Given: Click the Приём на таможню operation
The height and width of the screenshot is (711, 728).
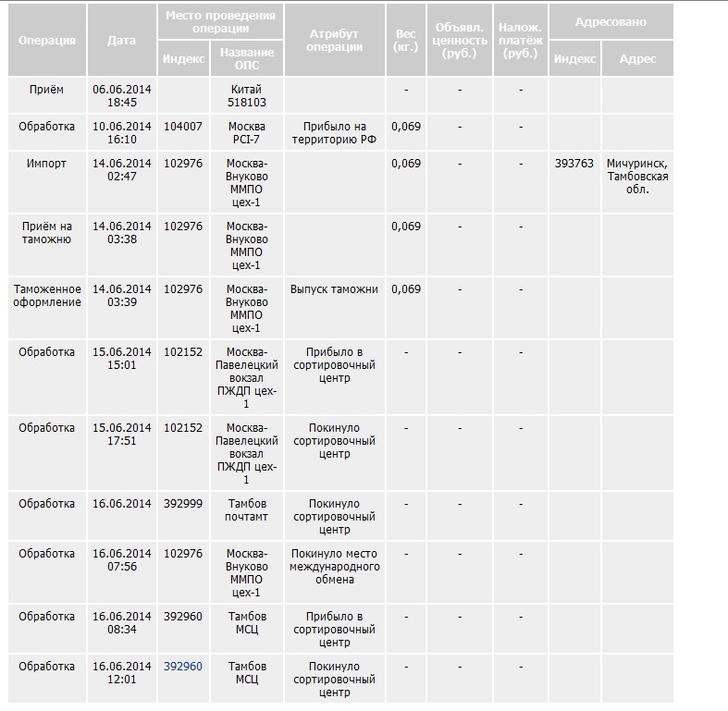Looking at the screenshot, I should [47, 233].
